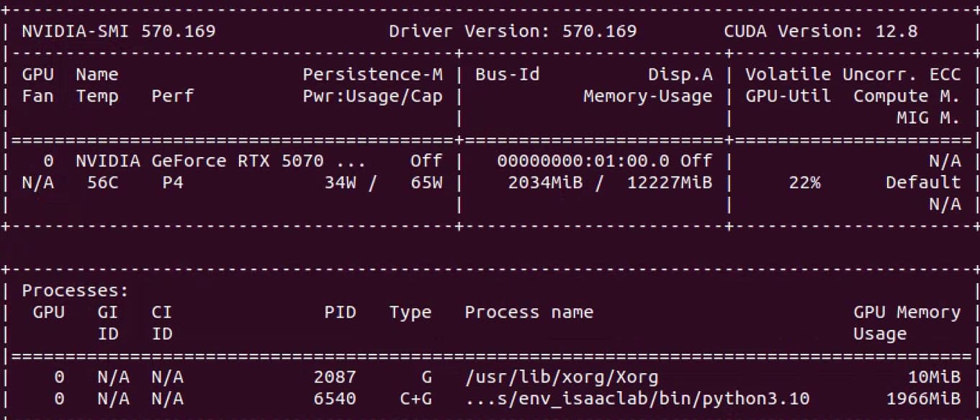This screenshot has width=980, height=420.
Task: Click the 'Memory-Usage' header
Action: 648,96
